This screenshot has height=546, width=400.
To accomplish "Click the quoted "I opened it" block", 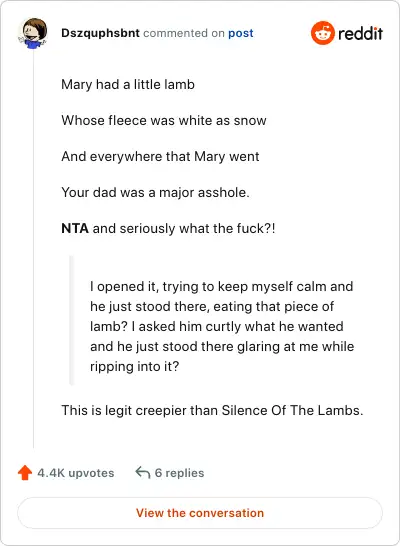I will [222, 326].
